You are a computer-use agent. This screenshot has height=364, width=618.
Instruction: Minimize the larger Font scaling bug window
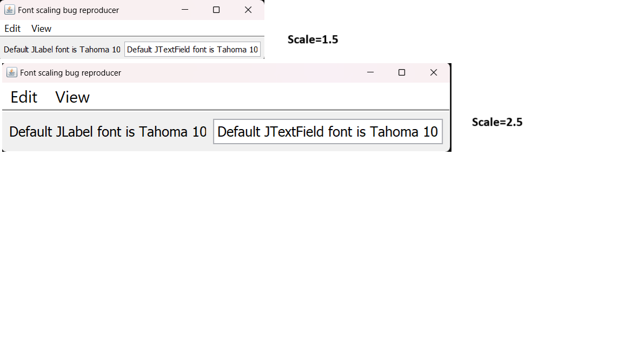[370, 72]
